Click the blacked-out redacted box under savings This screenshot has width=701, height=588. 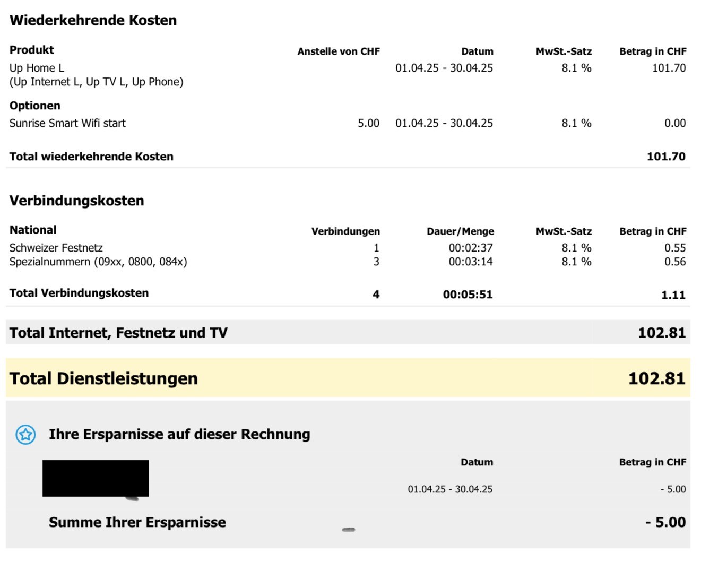96,478
